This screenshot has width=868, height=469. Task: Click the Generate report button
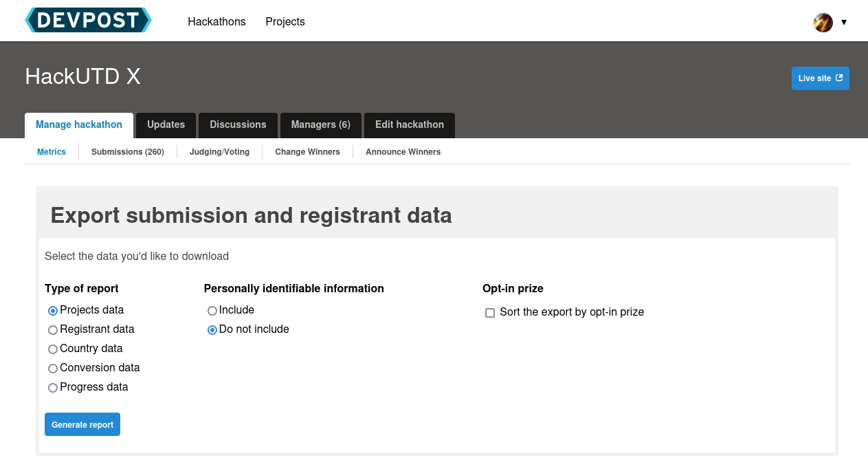pos(82,424)
